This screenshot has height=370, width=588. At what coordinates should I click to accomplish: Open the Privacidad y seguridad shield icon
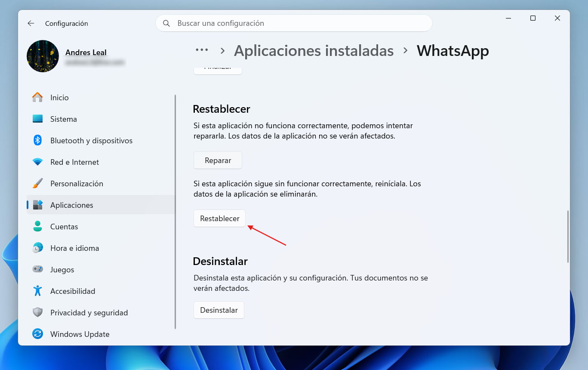37,312
